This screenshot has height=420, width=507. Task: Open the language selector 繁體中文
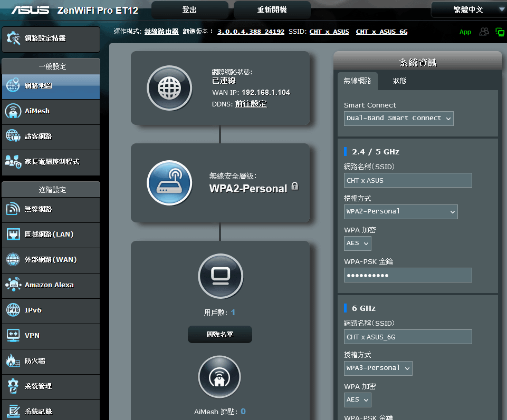[x=469, y=9]
